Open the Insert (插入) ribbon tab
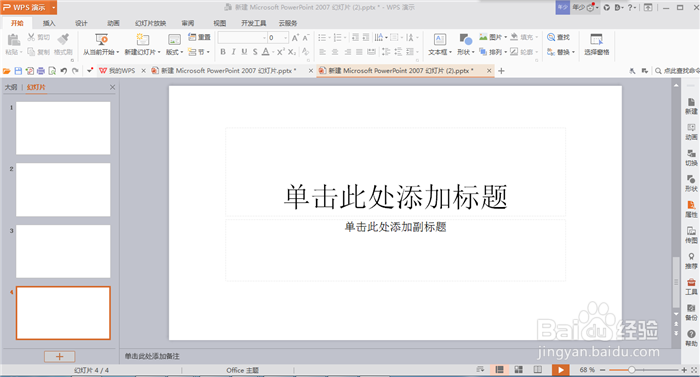700x377 pixels. [x=49, y=23]
